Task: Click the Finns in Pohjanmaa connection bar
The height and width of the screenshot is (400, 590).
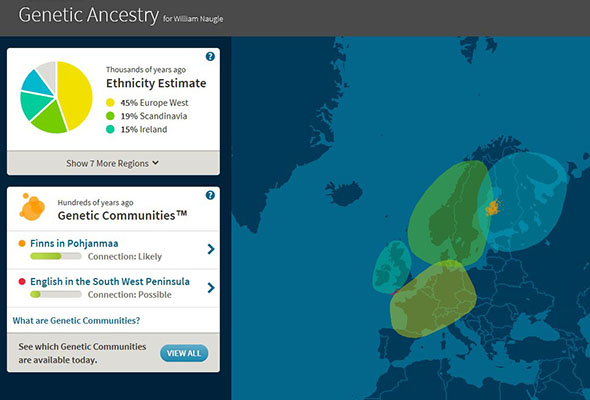Action: 56,256
